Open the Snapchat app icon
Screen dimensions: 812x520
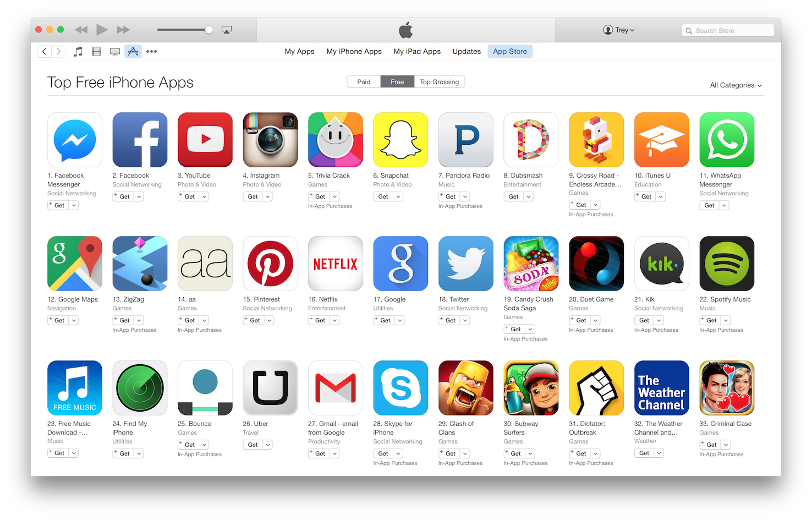pos(400,140)
